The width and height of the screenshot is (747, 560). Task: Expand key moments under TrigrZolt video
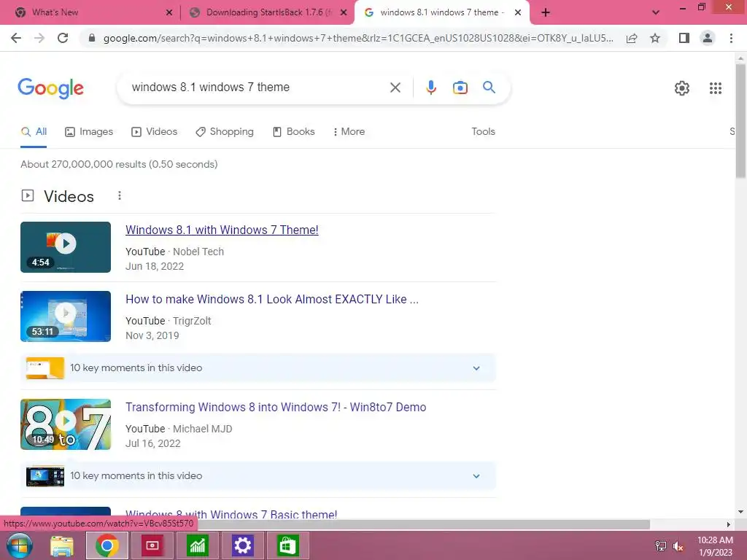(258, 368)
